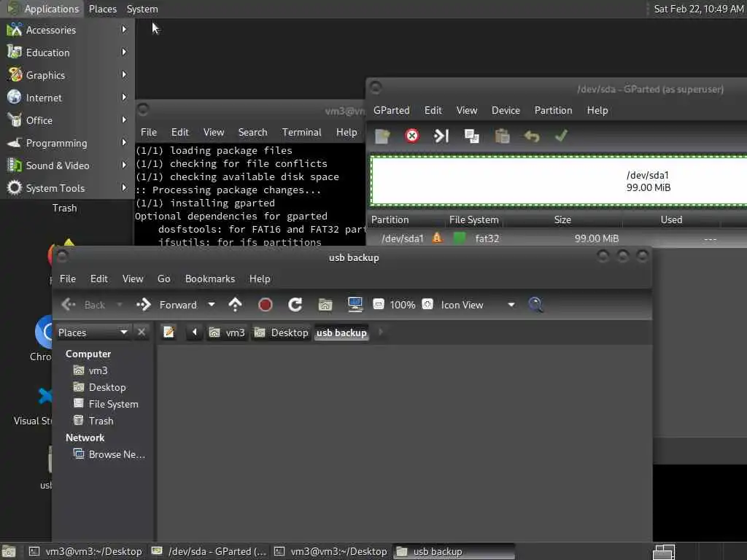Expand the Office submenu

[67, 120]
